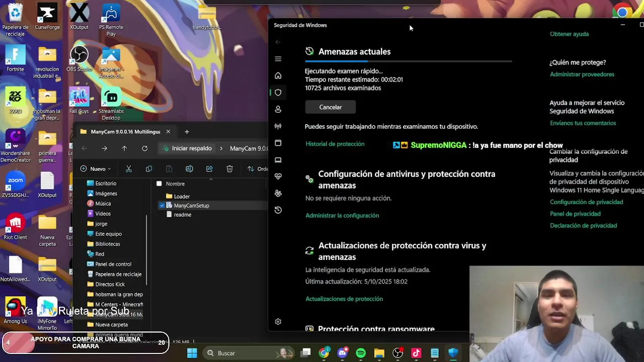Screen dimensions: 644x362
Task: Open TikTok app on taskbar
Action: click(x=416, y=353)
